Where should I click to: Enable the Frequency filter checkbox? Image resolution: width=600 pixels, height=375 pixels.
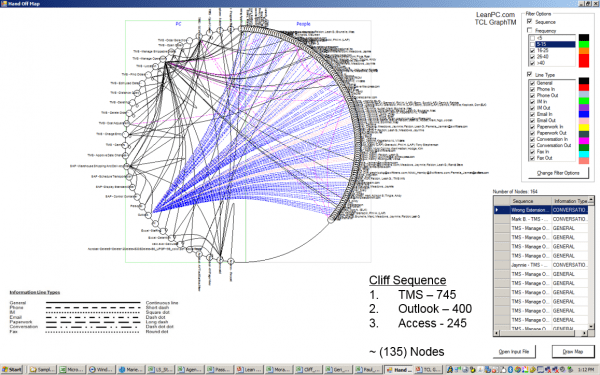[530, 30]
